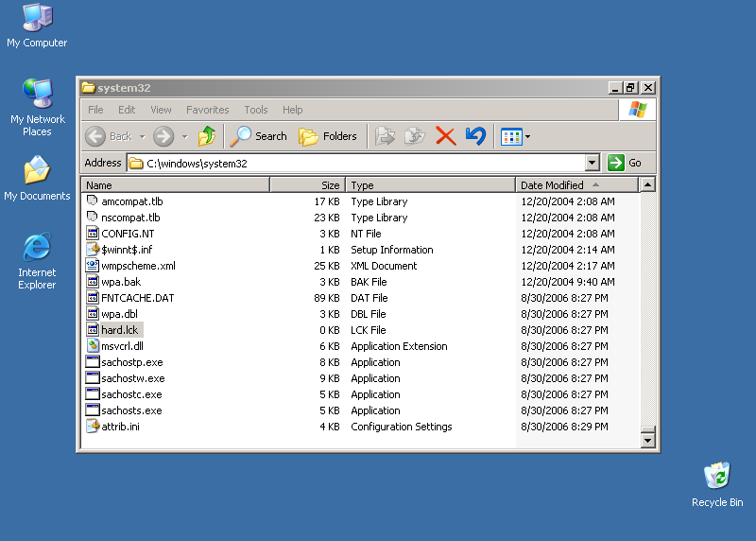Click the "LCK File" type cell

point(369,330)
